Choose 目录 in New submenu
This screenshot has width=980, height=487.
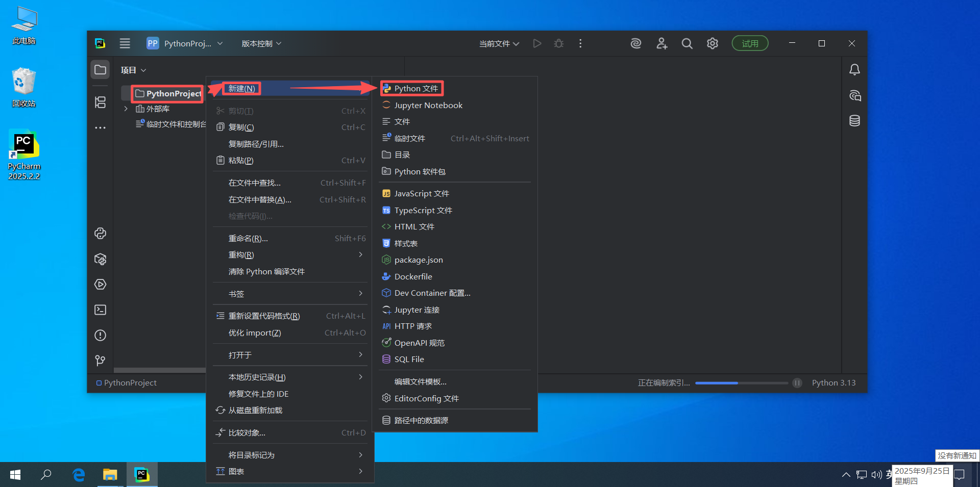(x=455, y=155)
